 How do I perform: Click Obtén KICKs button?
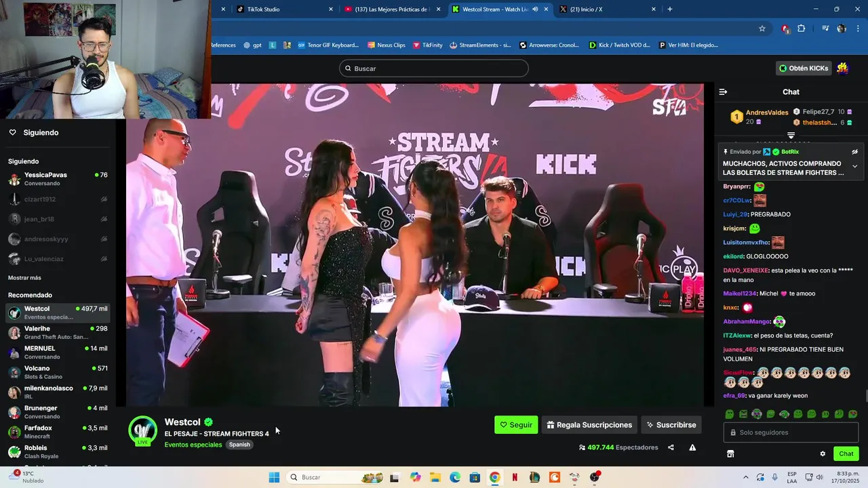804,68
